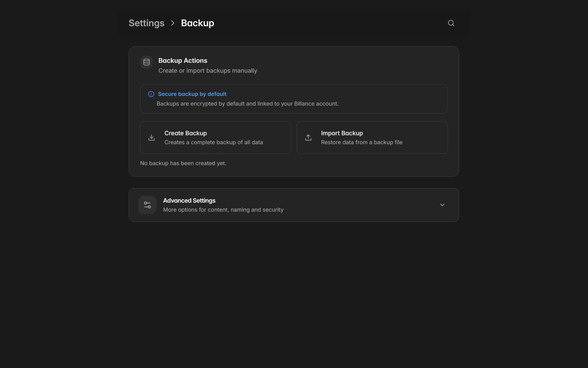Click 'Create or import backups manually' text
The height and width of the screenshot is (368, 588).
208,71
